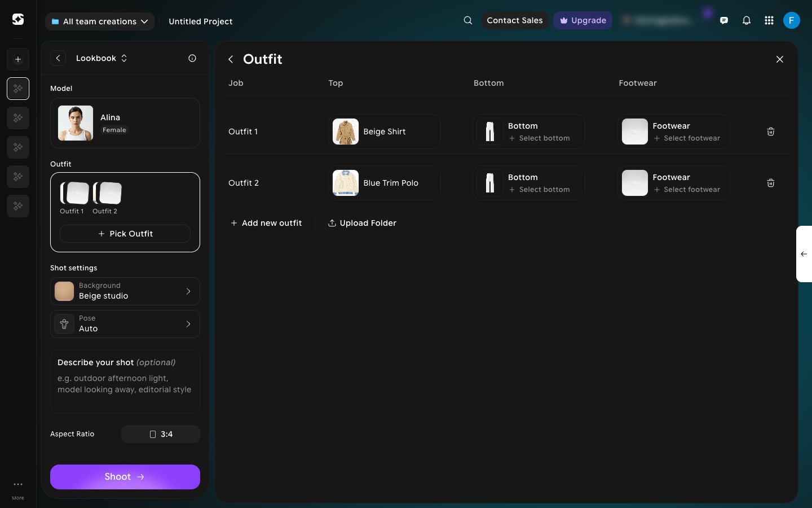Click the Beige Shirt top card
The height and width of the screenshot is (508, 812).
tap(385, 132)
